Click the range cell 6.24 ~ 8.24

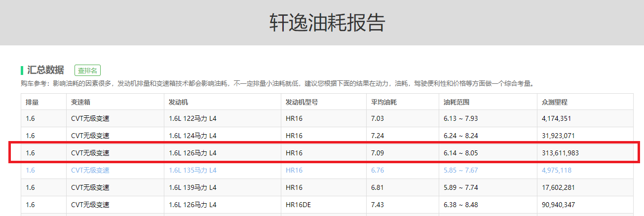461,136
